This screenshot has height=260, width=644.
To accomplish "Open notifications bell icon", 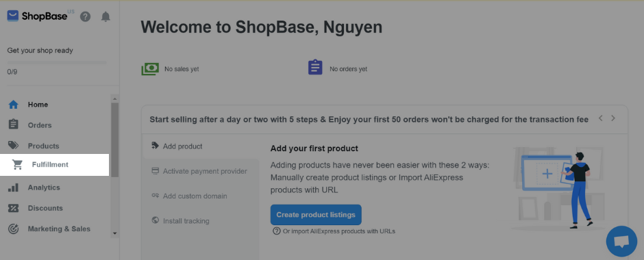I will point(106,16).
